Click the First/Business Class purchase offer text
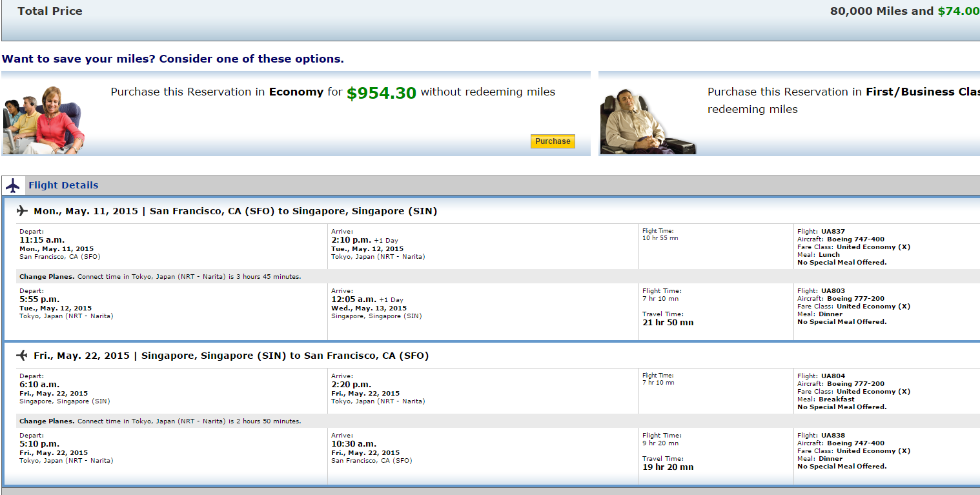Viewport: 980px width, 495px height. (844, 101)
